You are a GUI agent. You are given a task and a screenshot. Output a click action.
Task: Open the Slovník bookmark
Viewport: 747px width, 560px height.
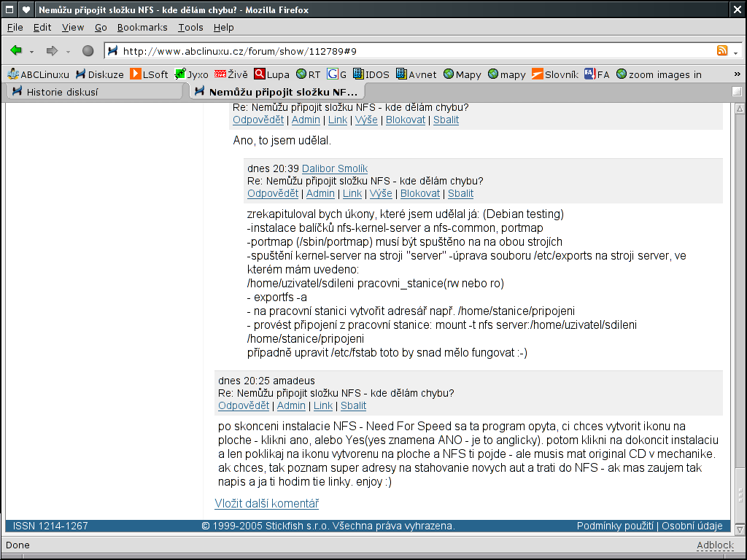point(554,74)
